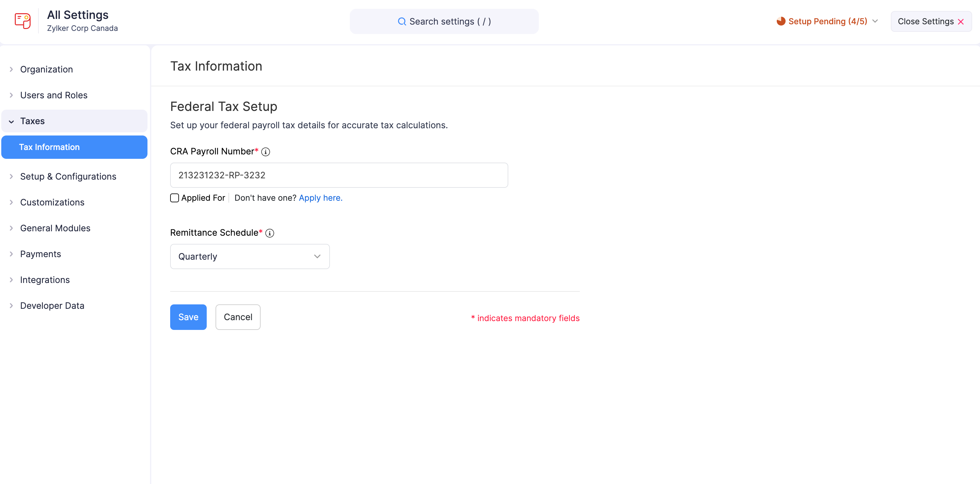Open the Quarterly remittance schedule dropdown
This screenshot has height=484, width=980.
click(x=250, y=256)
